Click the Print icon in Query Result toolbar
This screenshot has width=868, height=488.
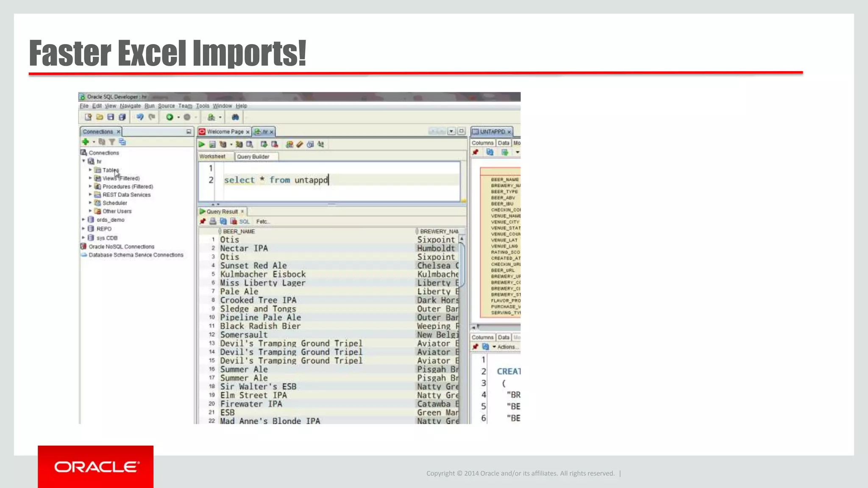point(213,221)
